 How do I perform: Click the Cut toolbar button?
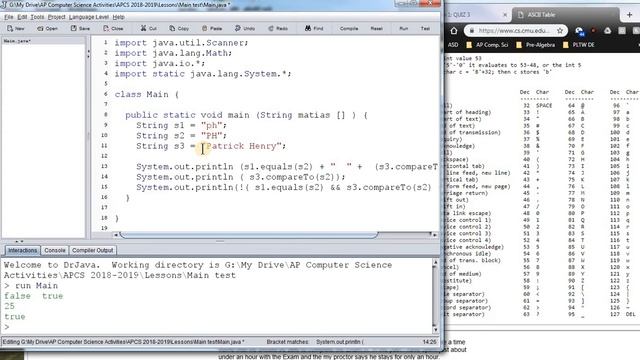coord(149,29)
